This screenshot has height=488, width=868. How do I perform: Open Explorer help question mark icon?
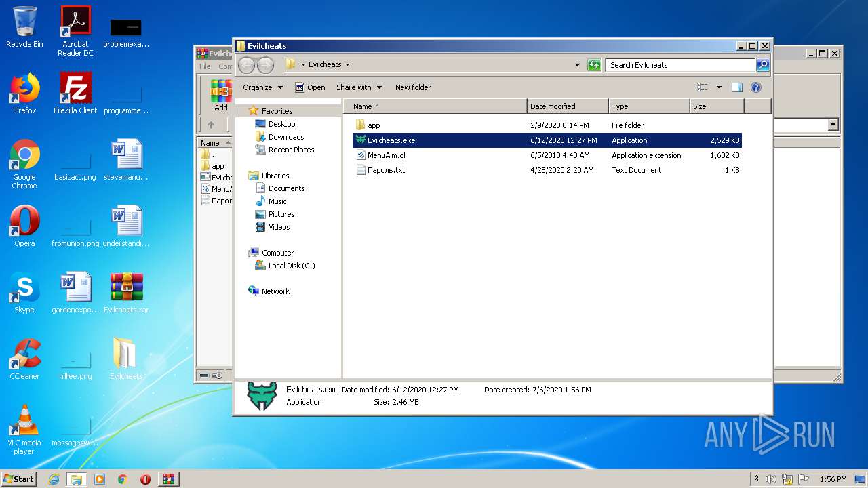(756, 87)
